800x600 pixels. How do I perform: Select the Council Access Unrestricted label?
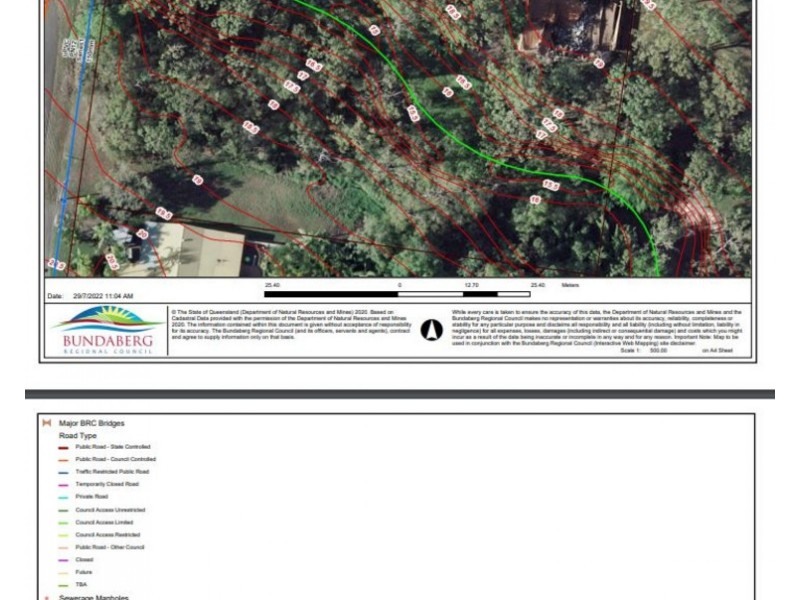pyautogui.click(x=110, y=510)
